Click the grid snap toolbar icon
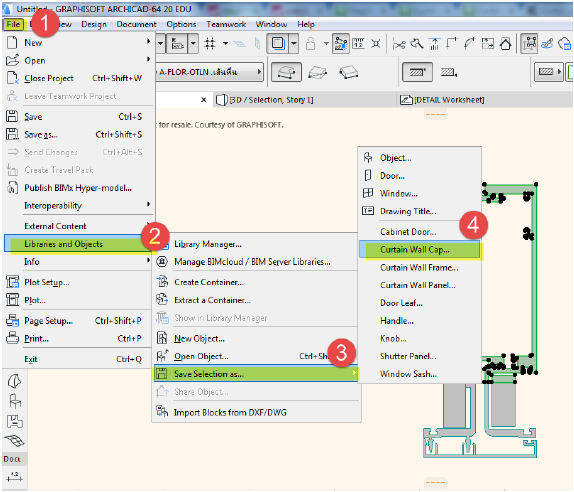The image size is (574, 492). click(x=210, y=44)
